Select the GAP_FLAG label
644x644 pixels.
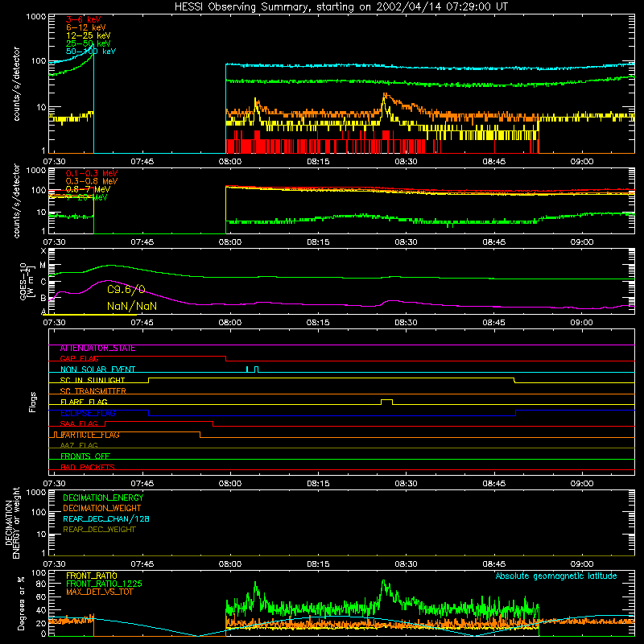[x=79, y=358]
